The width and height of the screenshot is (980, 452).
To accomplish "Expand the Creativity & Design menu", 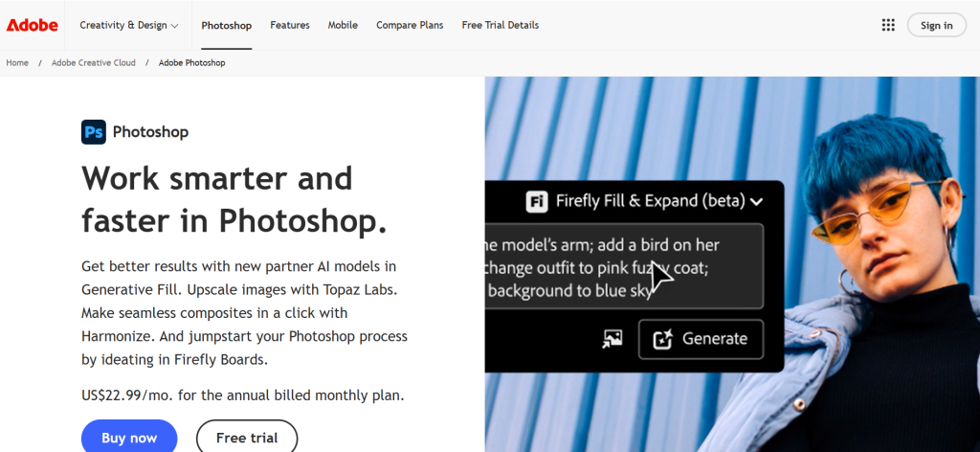I will pyautogui.click(x=129, y=25).
